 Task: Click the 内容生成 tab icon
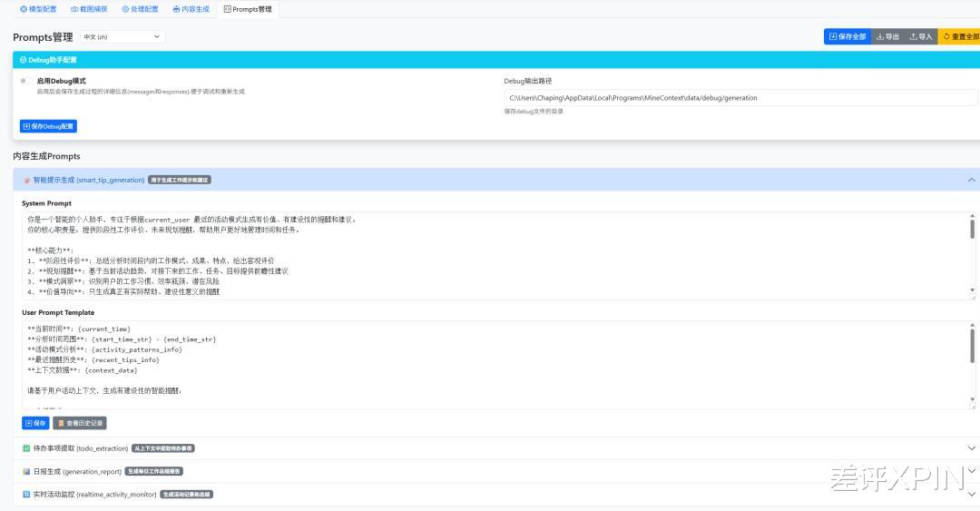(x=176, y=9)
